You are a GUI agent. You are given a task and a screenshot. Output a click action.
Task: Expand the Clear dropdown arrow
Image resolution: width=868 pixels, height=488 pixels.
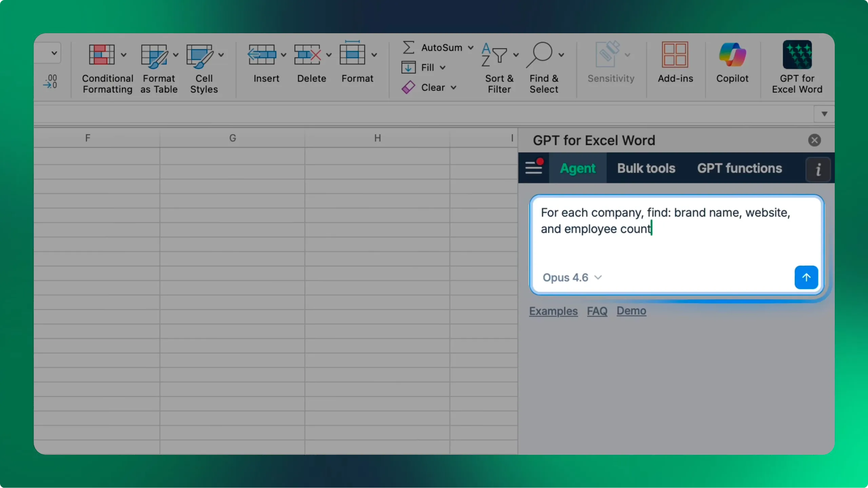click(x=454, y=88)
